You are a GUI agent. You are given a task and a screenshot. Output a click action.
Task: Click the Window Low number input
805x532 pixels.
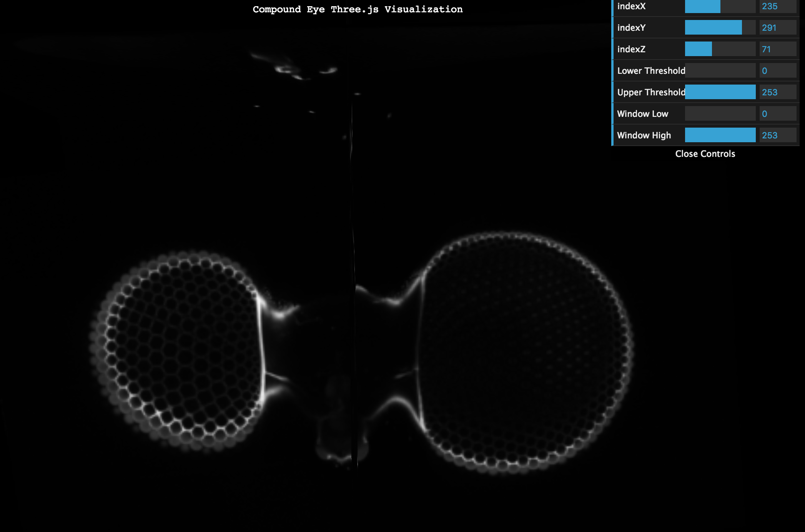(x=777, y=114)
